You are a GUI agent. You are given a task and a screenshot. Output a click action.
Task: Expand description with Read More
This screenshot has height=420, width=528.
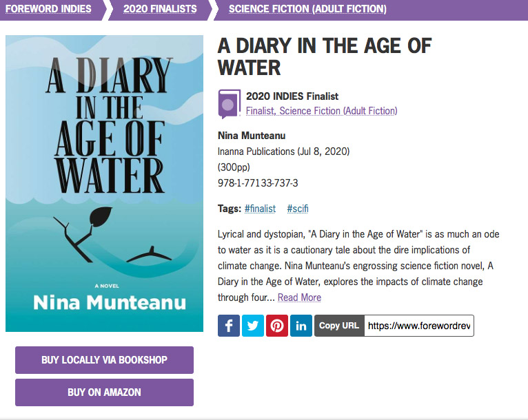pyautogui.click(x=299, y=297)
